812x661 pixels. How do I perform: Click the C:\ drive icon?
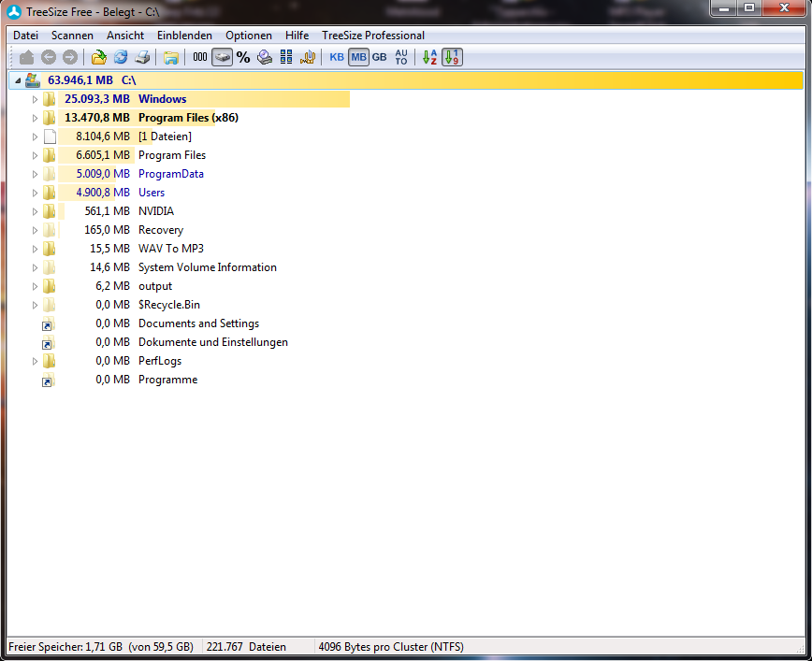tap(33, 80)
